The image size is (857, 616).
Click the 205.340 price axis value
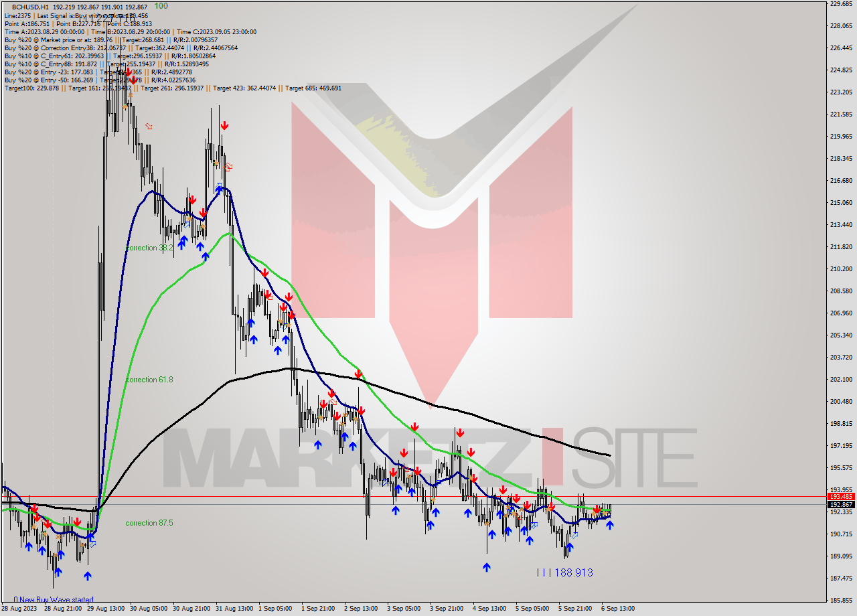click(840, 335)
